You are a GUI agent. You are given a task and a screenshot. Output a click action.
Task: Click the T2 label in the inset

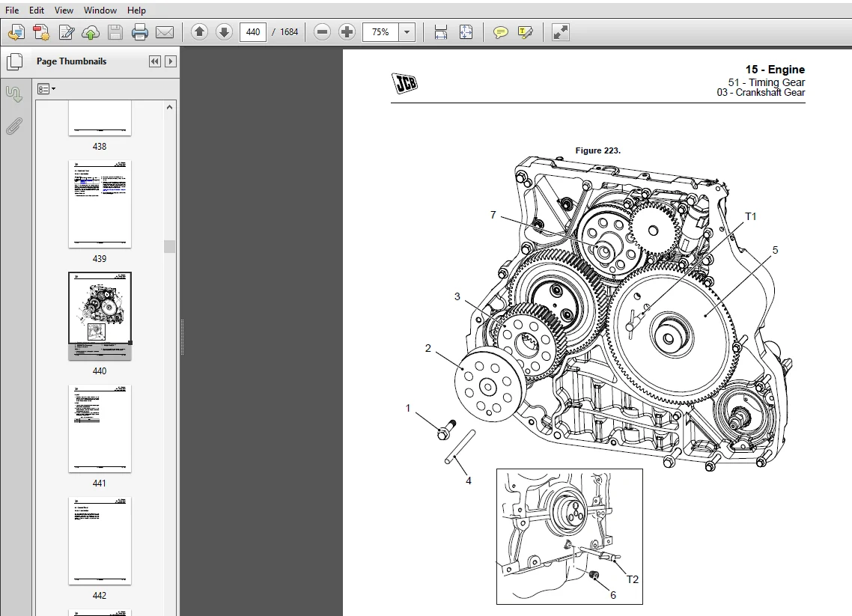pyautogui.click(x=633, y=579)
